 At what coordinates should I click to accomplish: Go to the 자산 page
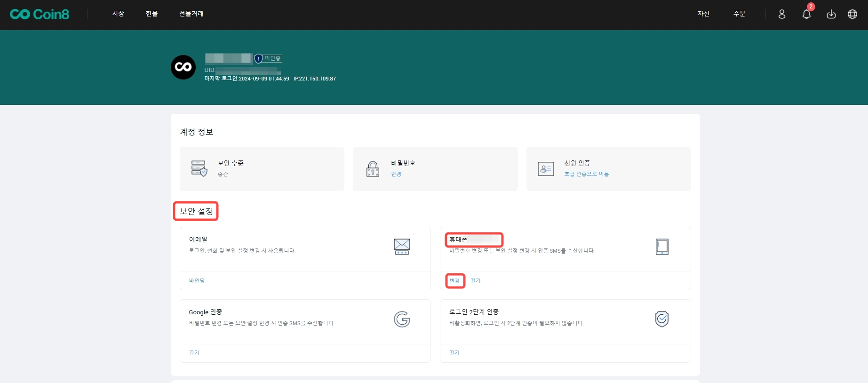[x=703, y=14]
